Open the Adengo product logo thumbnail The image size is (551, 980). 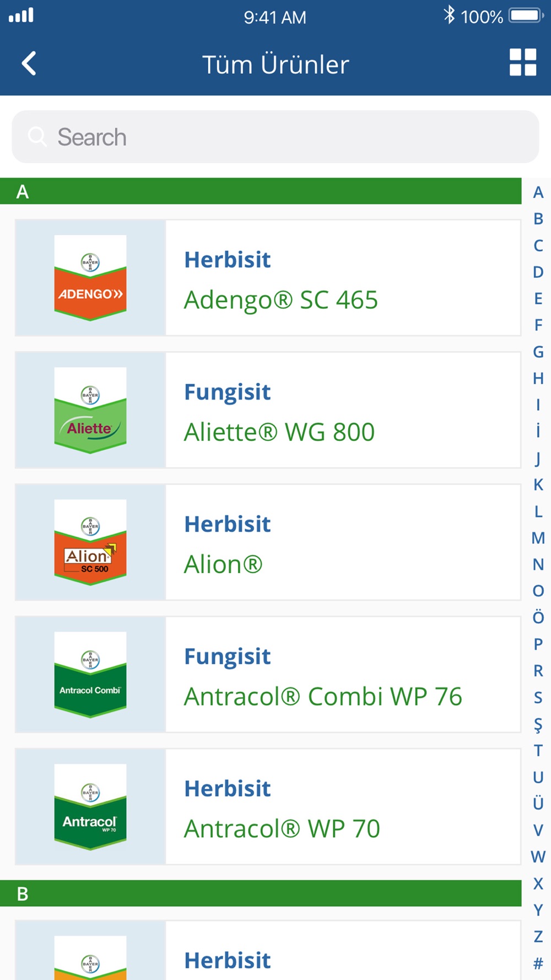pyautogui.click(x=90, y=278)
